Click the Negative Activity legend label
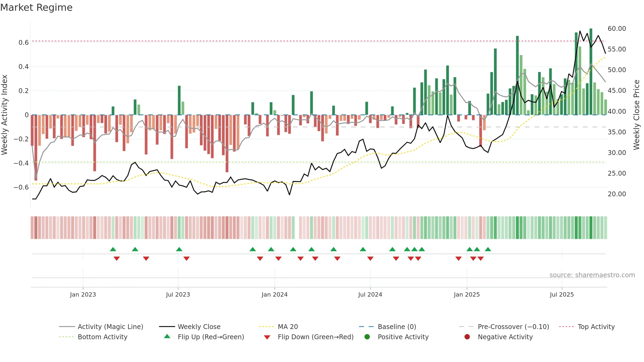 505,337
